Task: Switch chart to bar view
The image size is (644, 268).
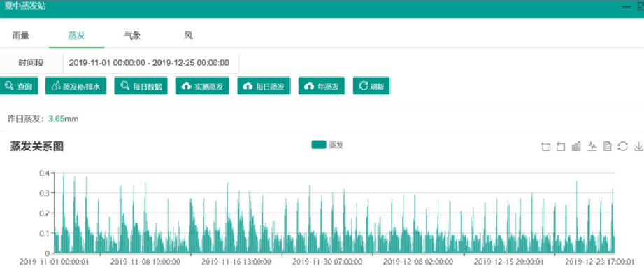Action: 576,146
